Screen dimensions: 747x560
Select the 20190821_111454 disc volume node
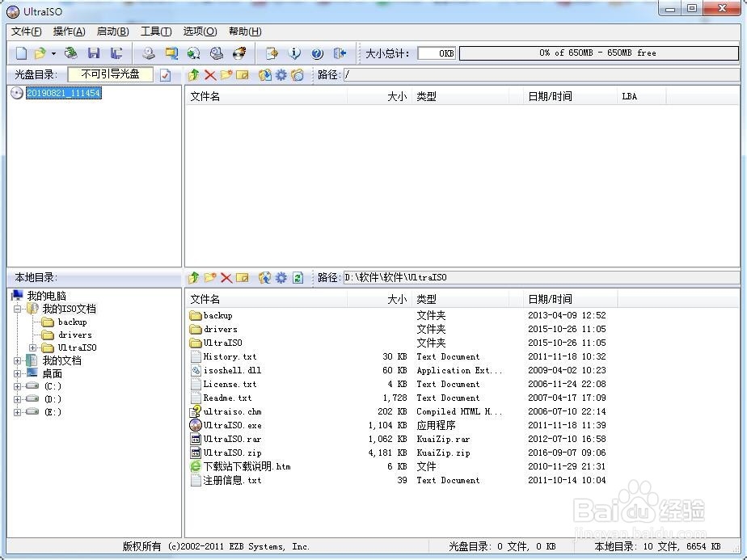63,93
